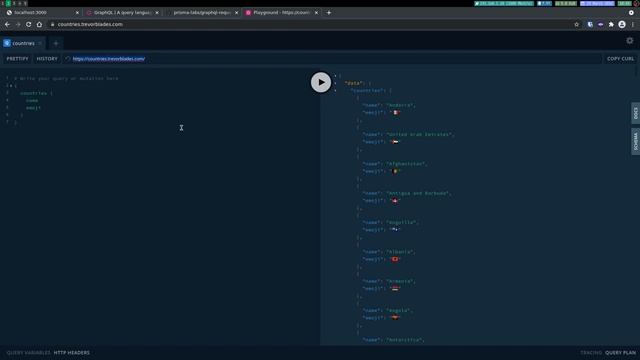Screen dimensions: 640x360
Task: Open the query HISTORY
Action: point(47,59)
